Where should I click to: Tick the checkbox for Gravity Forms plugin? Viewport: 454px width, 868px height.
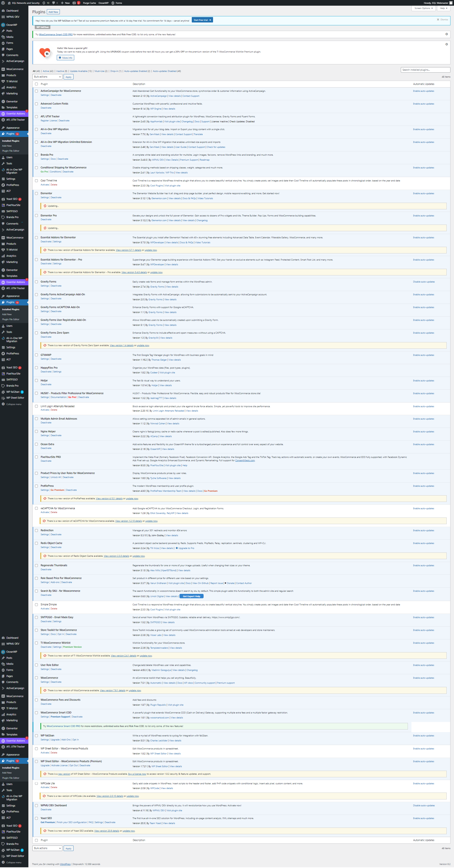click(x=36, y=282)
